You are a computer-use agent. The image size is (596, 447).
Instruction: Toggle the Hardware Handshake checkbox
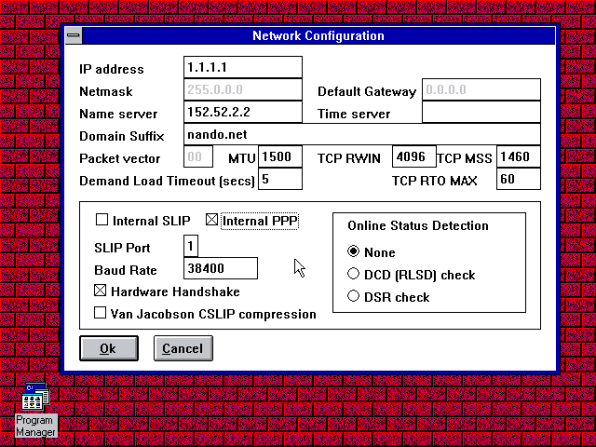click(x=100, y=291)
